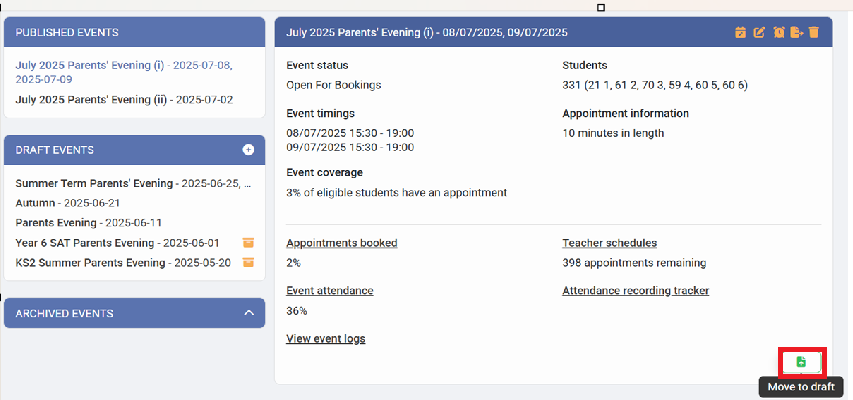The height and width of the screenshot is (400, 853).
Task: Select July 2025 Parents' Evening (ii) event
Action: (124, 99)
